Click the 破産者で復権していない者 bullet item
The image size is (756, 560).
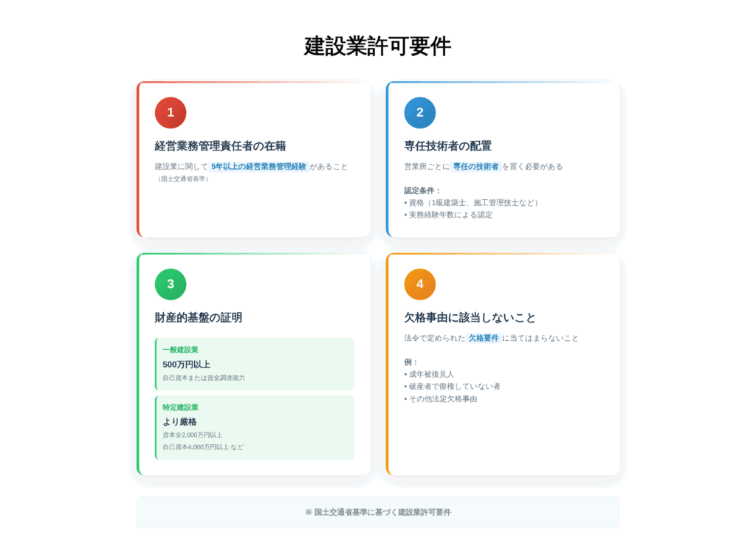pos(454,387)
